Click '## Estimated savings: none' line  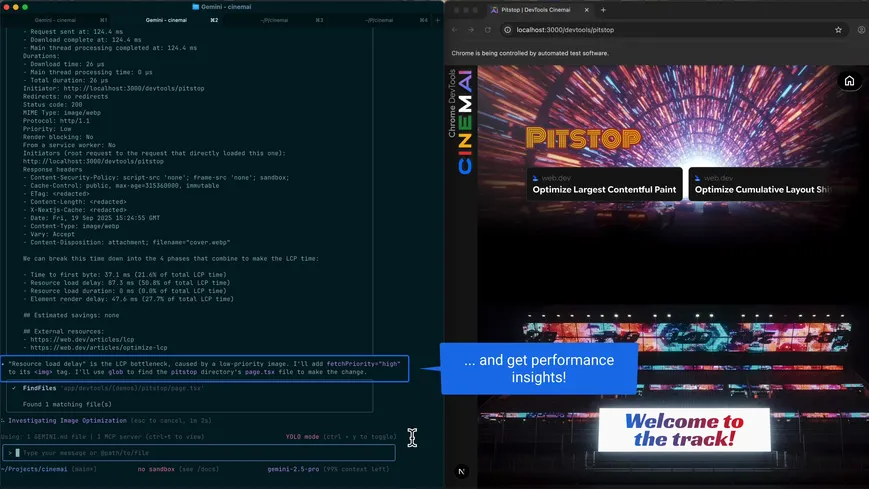(71, 315)
